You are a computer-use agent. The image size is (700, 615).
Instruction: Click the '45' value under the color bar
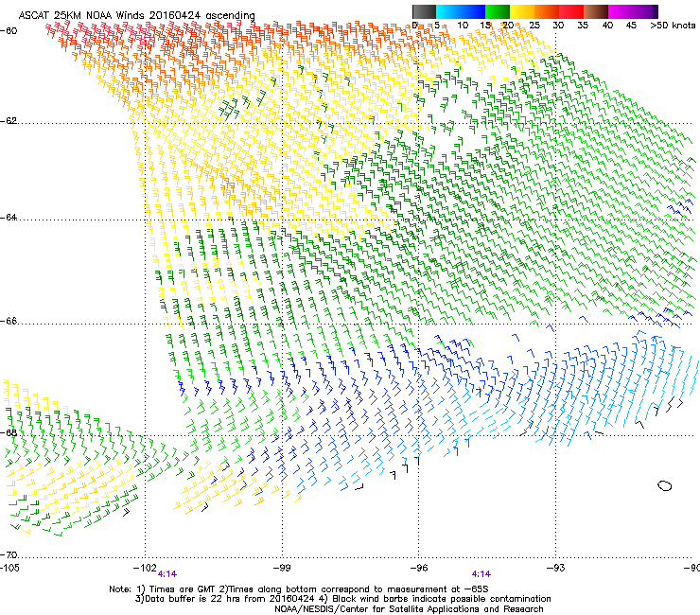[x=631, y=25]
